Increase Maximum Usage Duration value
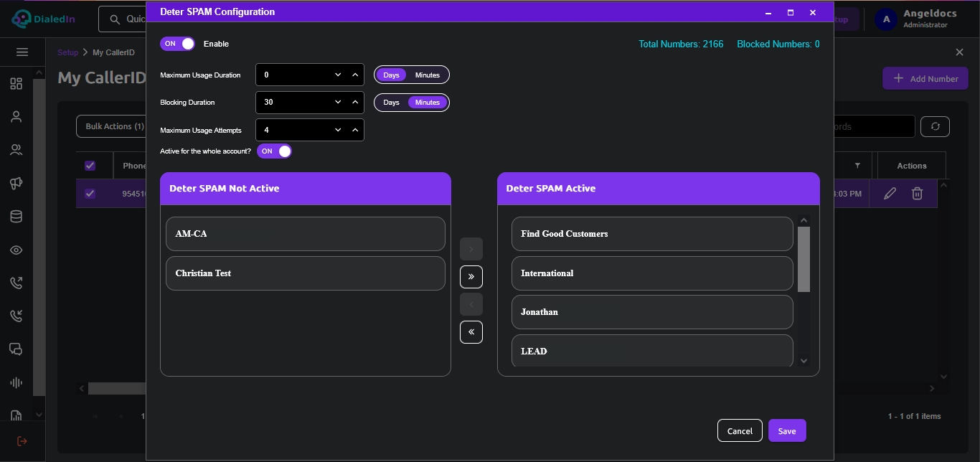 pos(355,75)
